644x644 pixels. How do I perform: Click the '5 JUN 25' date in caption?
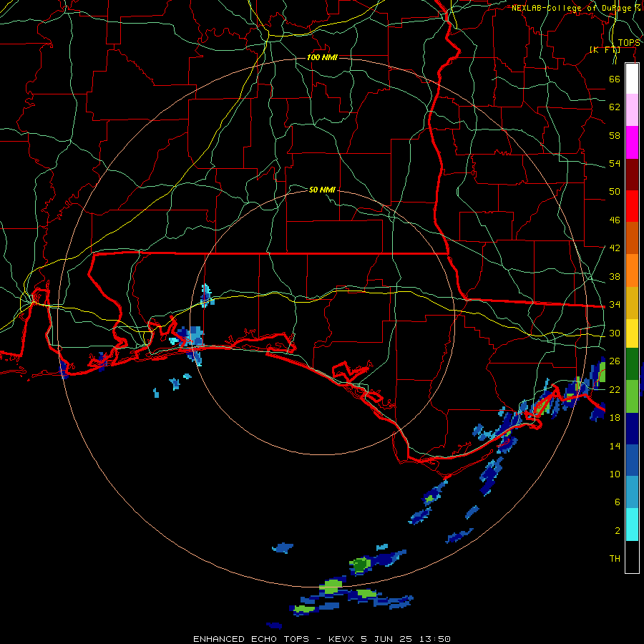coord(388,639)
